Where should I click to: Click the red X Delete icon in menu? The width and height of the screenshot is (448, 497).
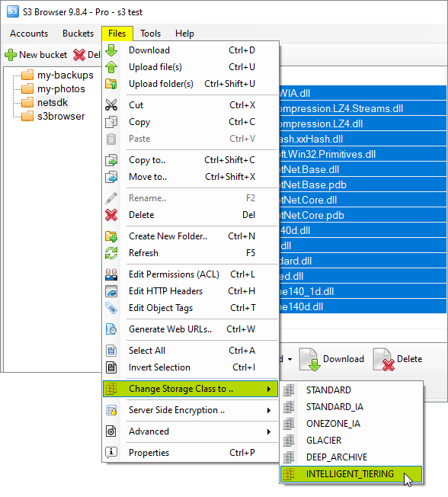[x=111, y=215]
